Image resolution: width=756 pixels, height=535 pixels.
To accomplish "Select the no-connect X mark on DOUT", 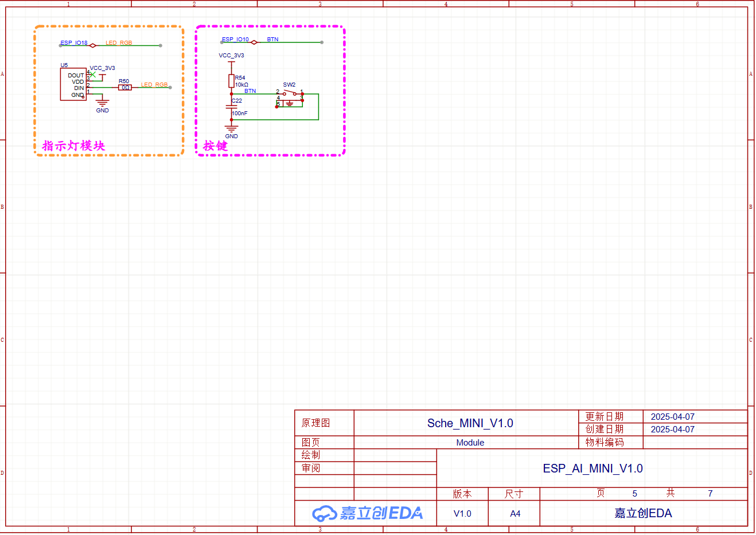I will pyautogui.click(x=92, y=75).
